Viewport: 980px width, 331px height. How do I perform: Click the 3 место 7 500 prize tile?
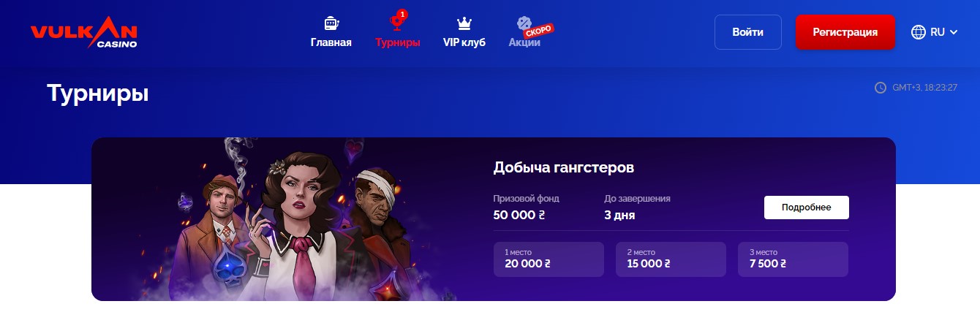(793, 259)
